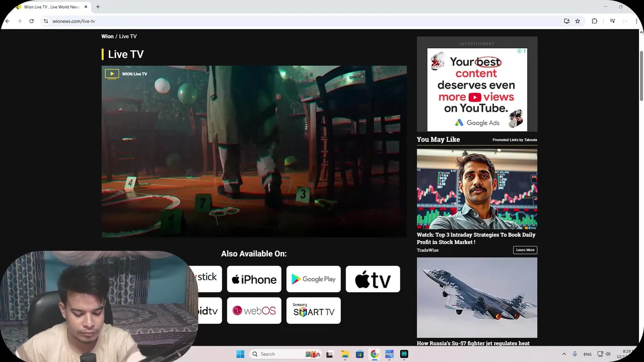644x362 pixels.
Task: Open the dark teal app at taskbar end
Action: [x=404, y=354]
